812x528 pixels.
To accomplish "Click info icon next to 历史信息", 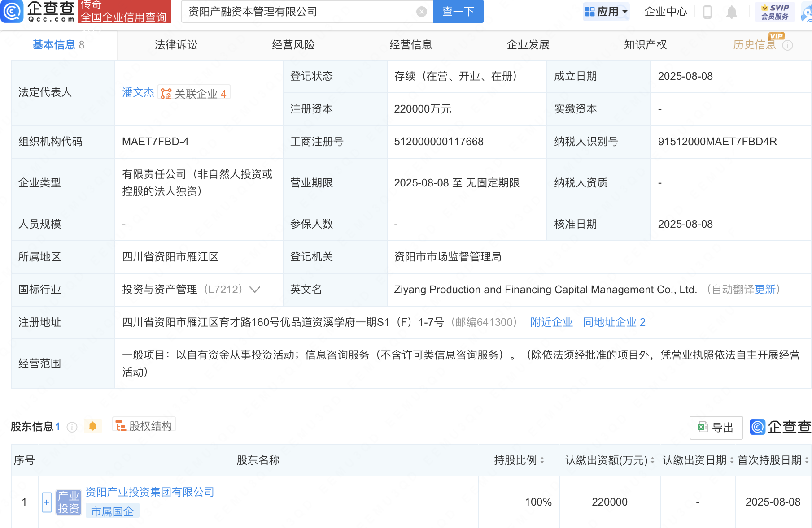I will pos(788,45).
